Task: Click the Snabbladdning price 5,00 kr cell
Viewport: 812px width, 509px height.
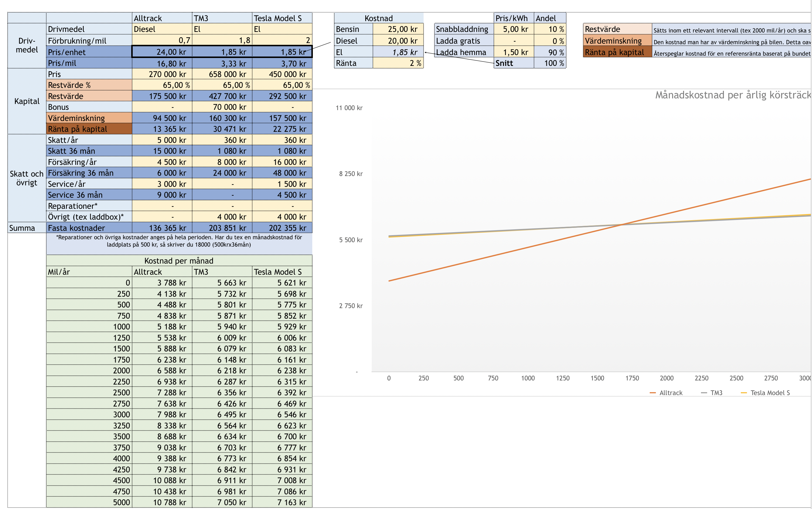Action: pos(514,29)
